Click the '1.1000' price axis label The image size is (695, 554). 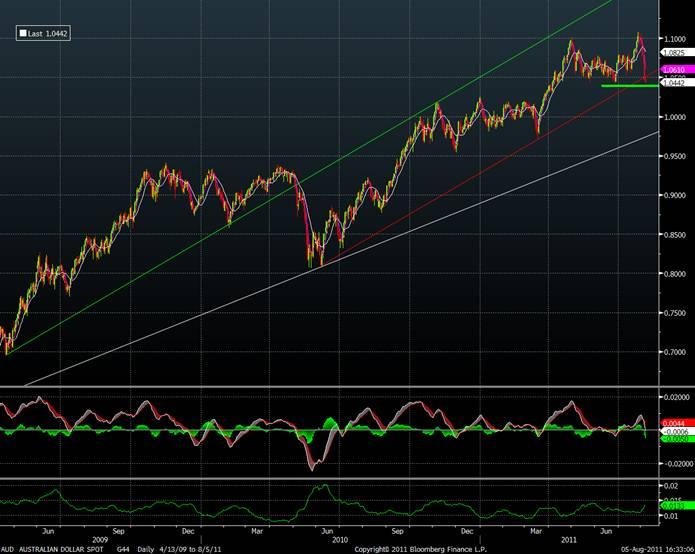pos(674,39)
